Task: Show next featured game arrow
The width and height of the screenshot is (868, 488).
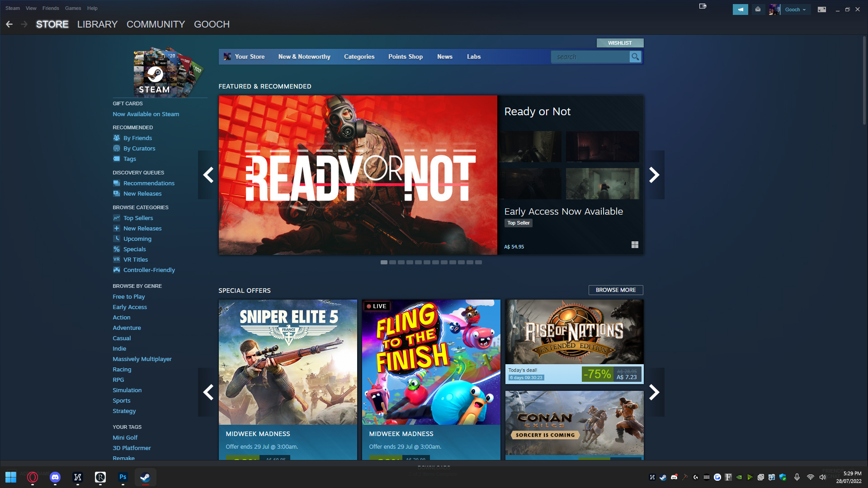Action: (x=654, y=175)
